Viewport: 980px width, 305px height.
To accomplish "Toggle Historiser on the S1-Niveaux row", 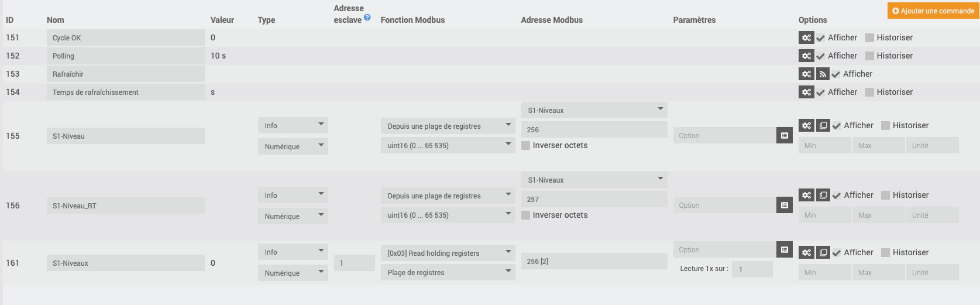I will pyautogui.click(x=886, y=252).
